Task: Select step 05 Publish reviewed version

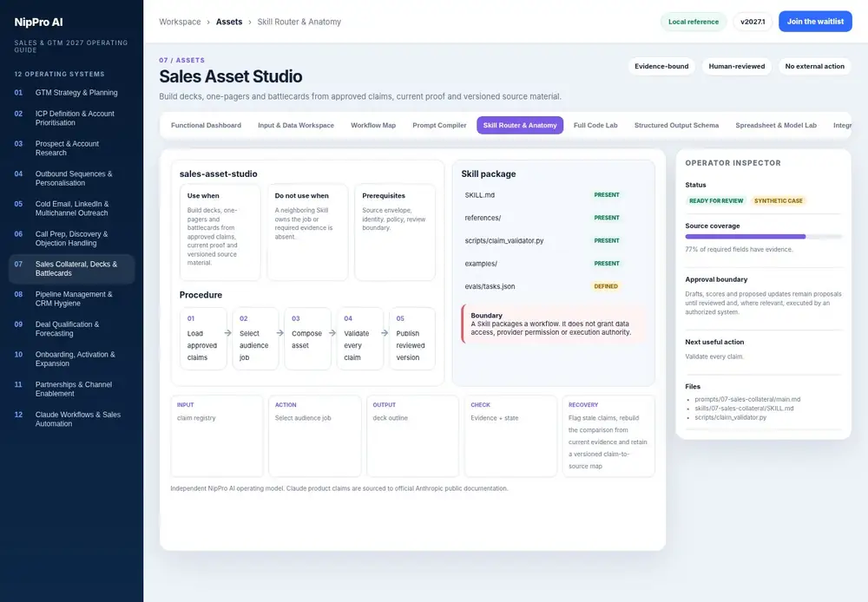Action: (412, 338)
